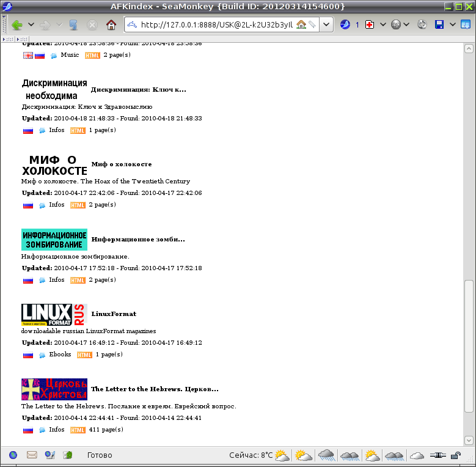The width and height of the screenshot is (476, 467).
Task: Open Composer from the status bar icon
Action: pyautogui.click(x=49, y=455)
